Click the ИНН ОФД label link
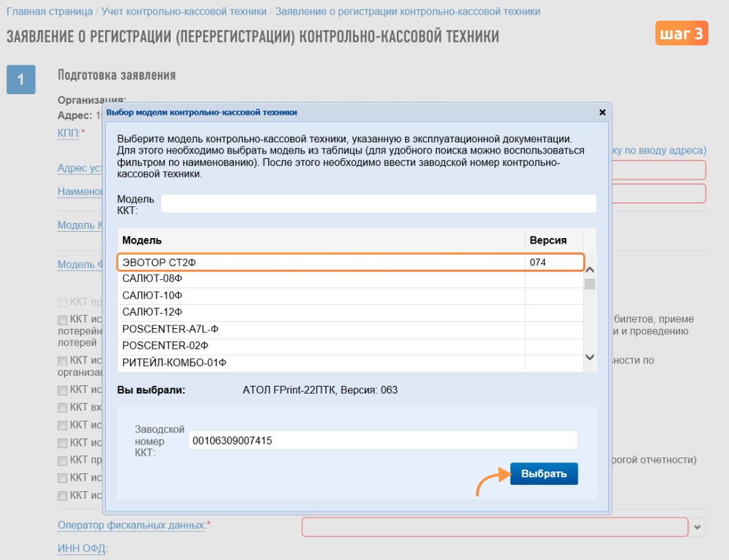 [83, 548]
